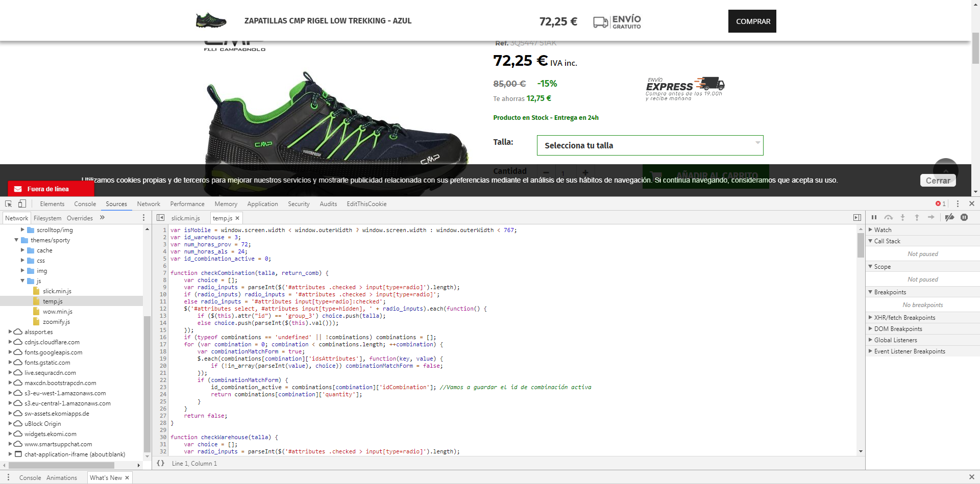Click the page vertical scrollbar
The height and width of the screenshot is (484, 980).
975,48
